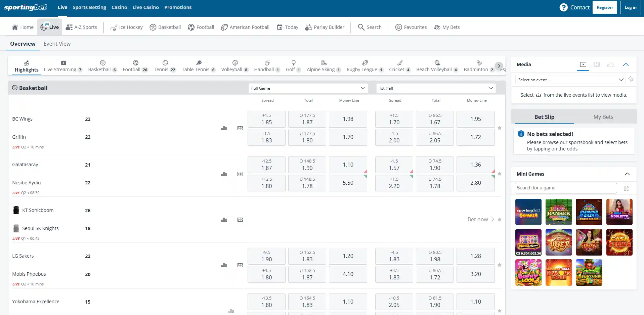Select video stream icon in Media panel

coord(583,64)
